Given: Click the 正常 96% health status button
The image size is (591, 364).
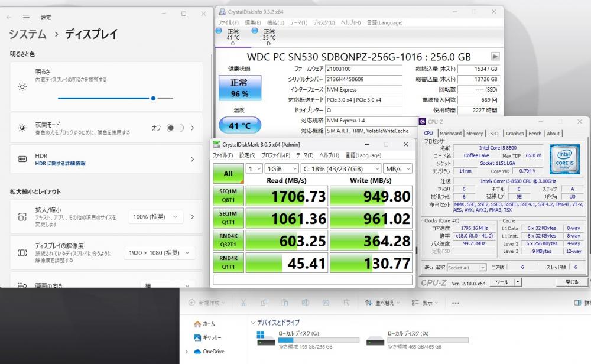Looking at the screenshot, I should pos(240,88).
